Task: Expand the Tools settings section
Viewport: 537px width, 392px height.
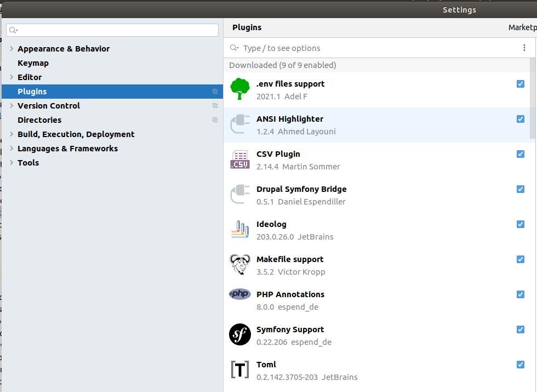Action: (x=12, y=163)
